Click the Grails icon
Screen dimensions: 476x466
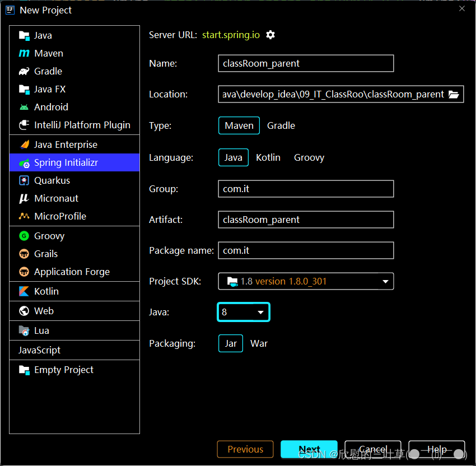[x=24, y=254]
